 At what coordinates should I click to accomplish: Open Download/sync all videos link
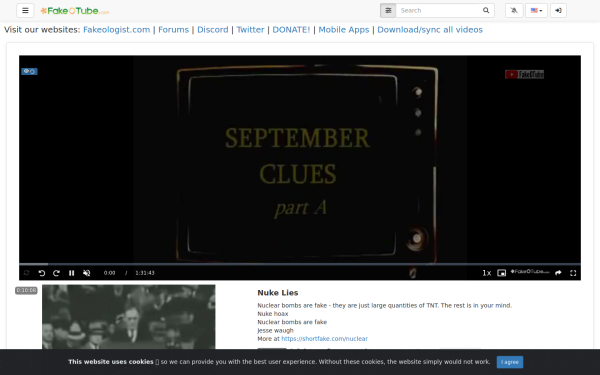[430, 30]
